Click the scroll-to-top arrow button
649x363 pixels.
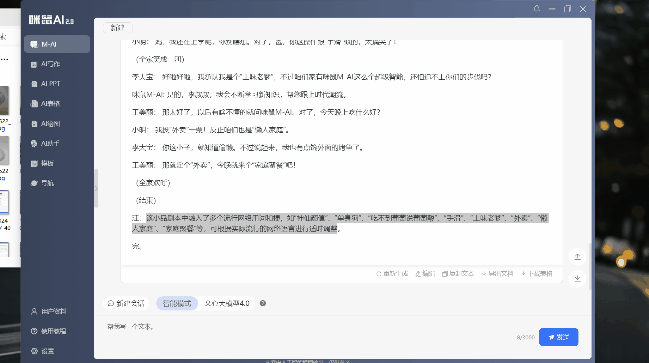[x=577, y=257]
